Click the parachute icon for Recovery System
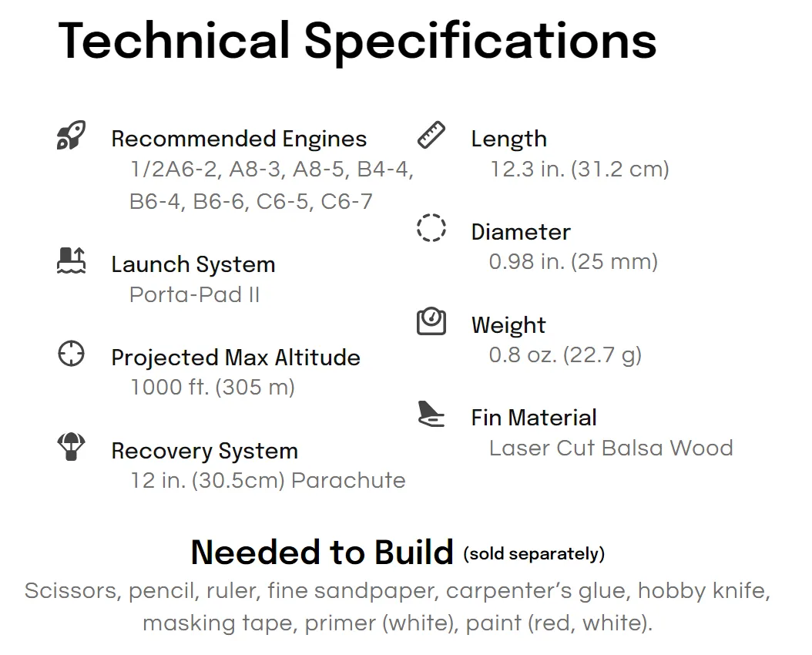This screenshot has height=655, width=812. (71, 446)
